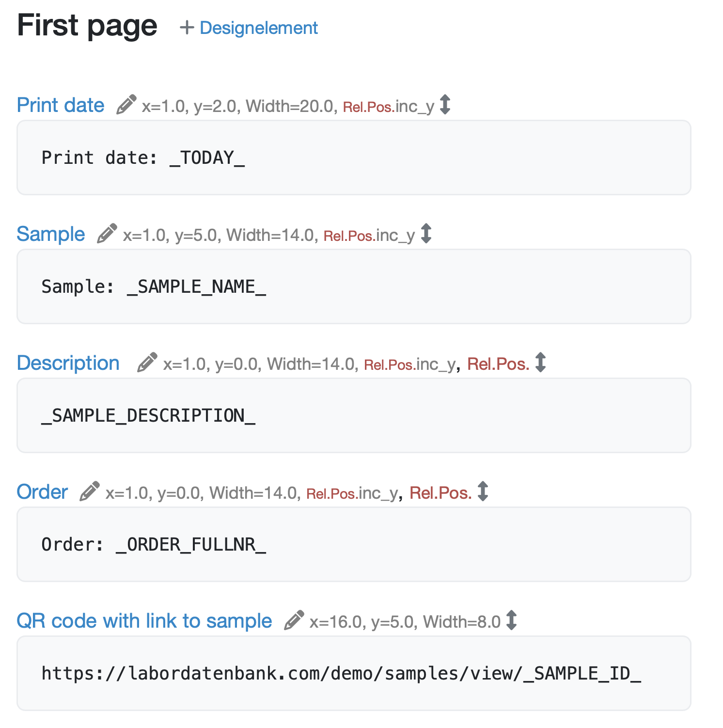
Task: Click the reorder arrow icon for Print date
Action: pos(445,105)
